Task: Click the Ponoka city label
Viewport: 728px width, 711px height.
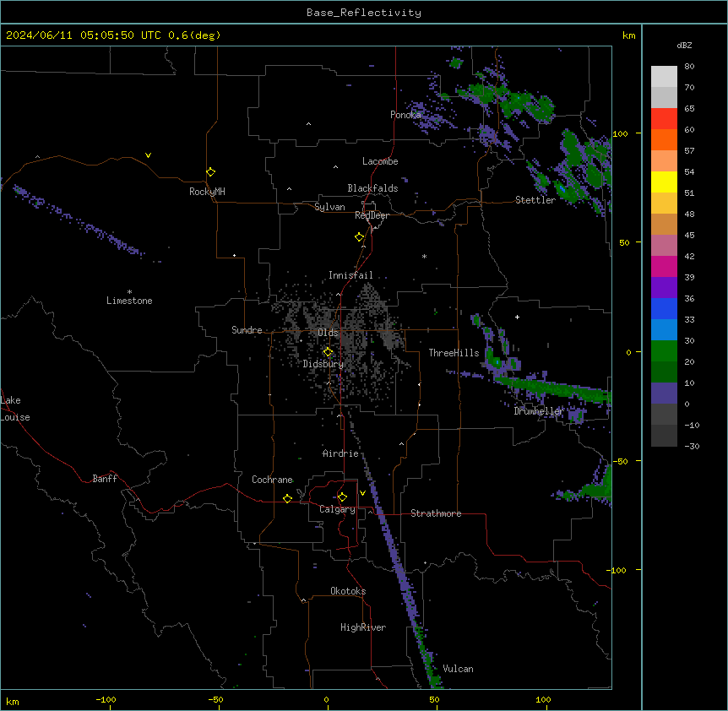Action: coord(405,115)
